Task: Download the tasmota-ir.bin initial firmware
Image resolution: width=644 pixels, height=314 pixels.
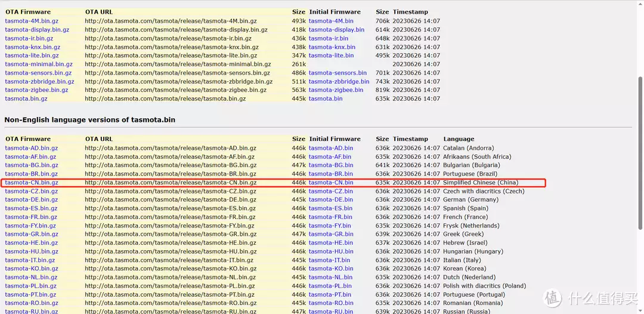Action: tap(329, 38)
